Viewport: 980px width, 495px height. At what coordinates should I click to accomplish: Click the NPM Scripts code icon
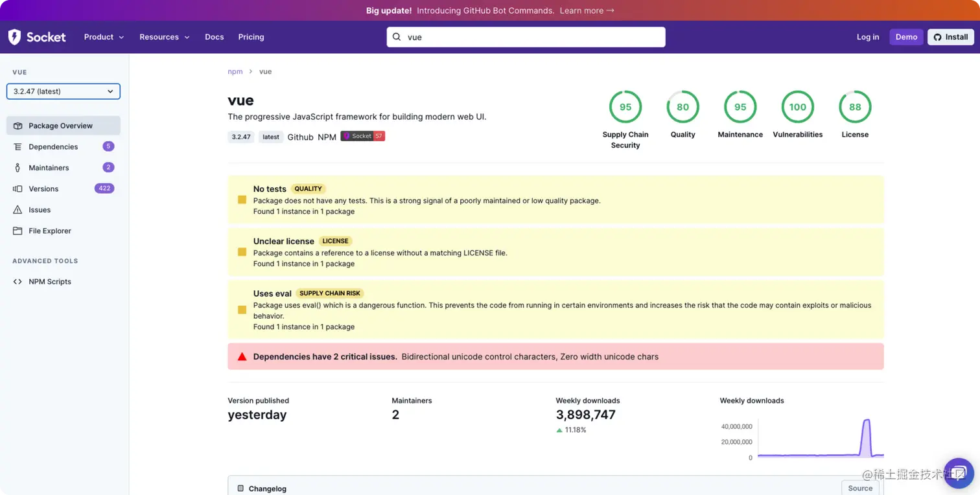coord(17,282)
